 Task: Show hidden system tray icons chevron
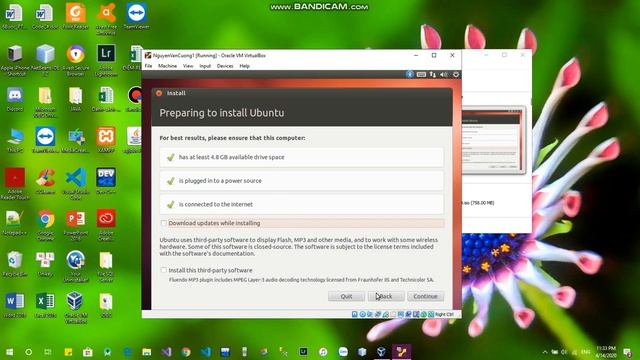coord(545,351)
